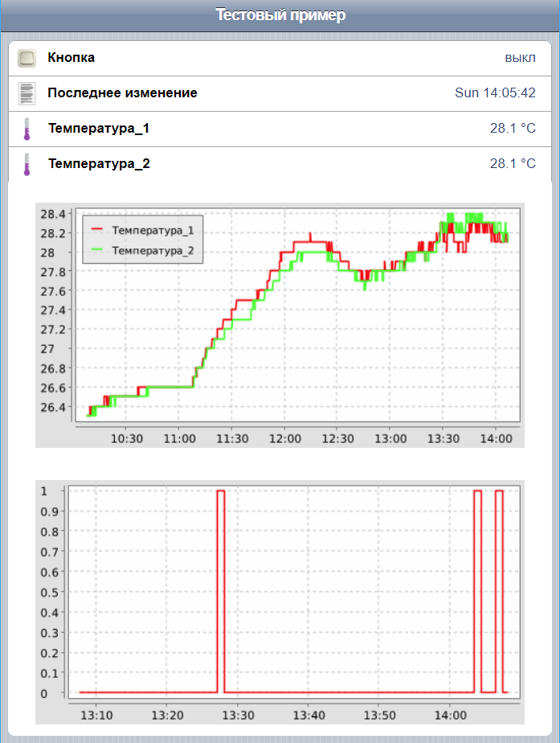The width and height of the screenshot is (560, 743).
Task: Click the 13:10 tick on button chart
Action: click(96, 715)
